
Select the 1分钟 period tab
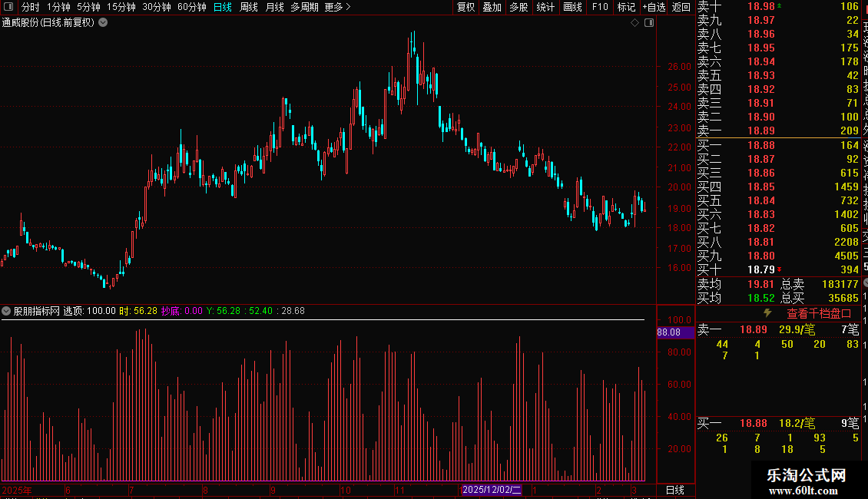tap(58, 7)
